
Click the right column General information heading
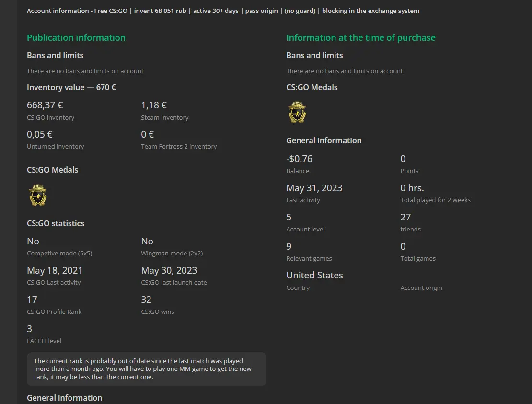pos(324,140)
